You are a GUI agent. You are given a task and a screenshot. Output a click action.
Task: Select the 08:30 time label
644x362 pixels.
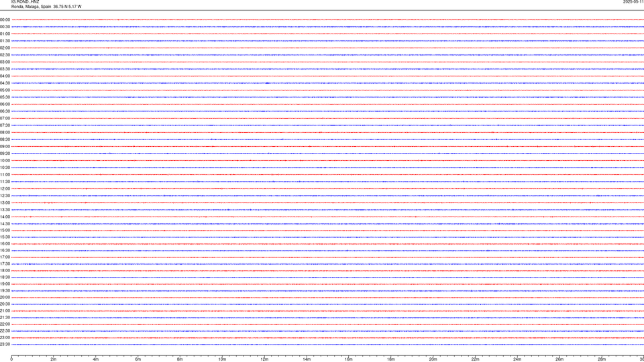point(5,139)
